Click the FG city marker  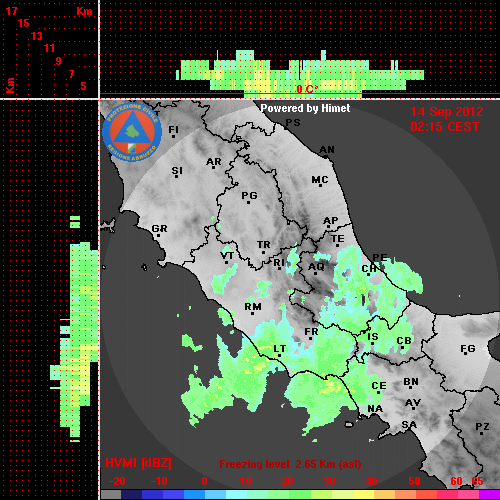(x=467, y=350)
